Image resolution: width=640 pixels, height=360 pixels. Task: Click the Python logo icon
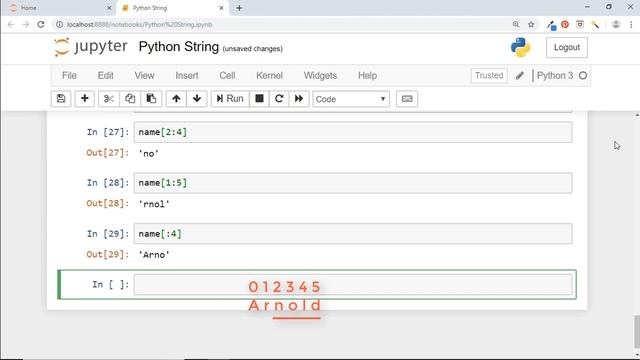point(520,47)
